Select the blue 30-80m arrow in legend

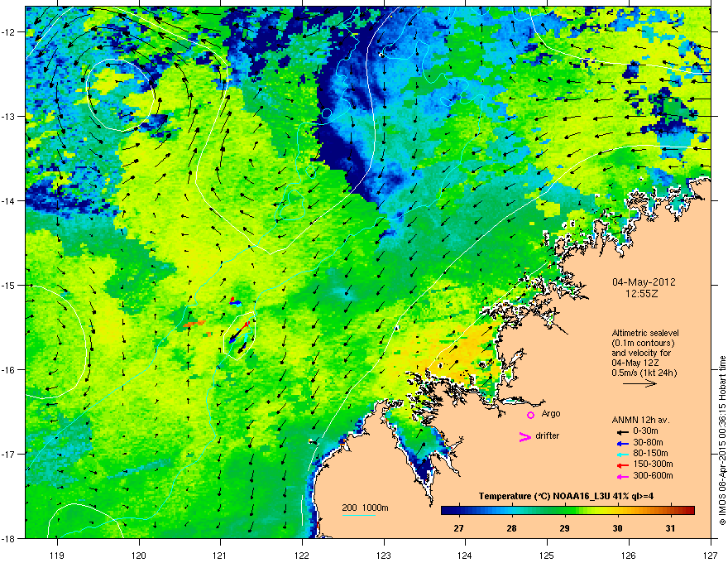pyautogui.click(x=623, y=443)
